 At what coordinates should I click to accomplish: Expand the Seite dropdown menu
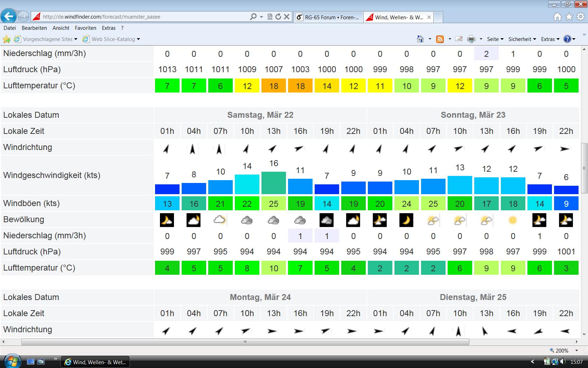[x=495, y=39]
